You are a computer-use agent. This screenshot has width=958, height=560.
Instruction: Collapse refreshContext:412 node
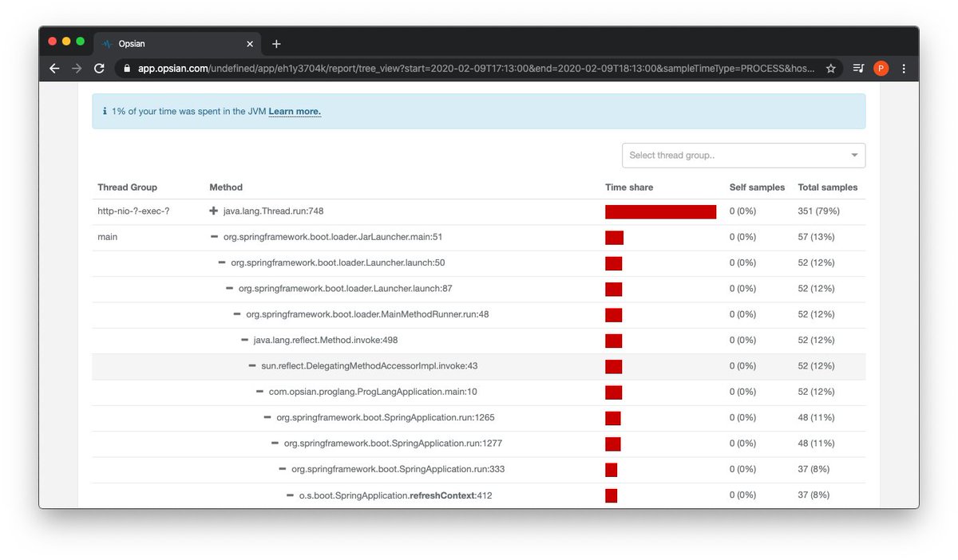point(290,495)
